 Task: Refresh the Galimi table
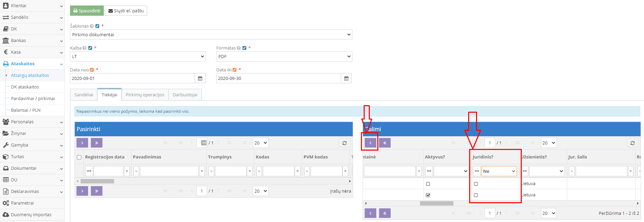(632, 143)
